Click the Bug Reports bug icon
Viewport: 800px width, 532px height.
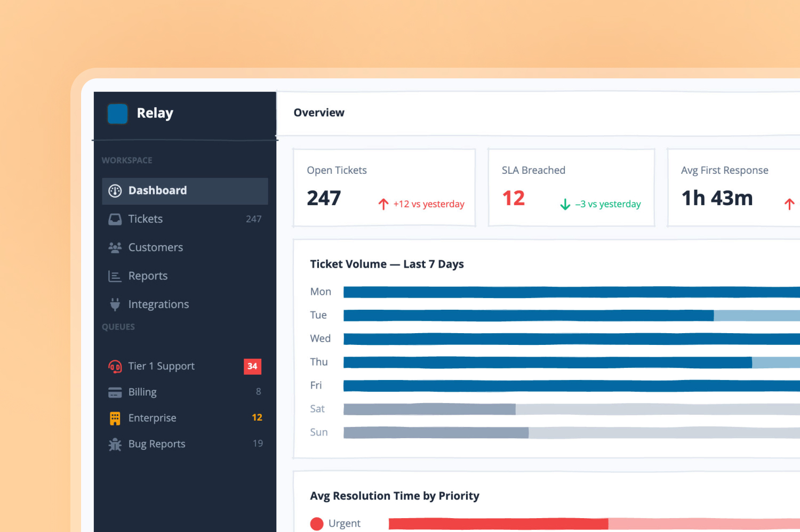point(115,444)
